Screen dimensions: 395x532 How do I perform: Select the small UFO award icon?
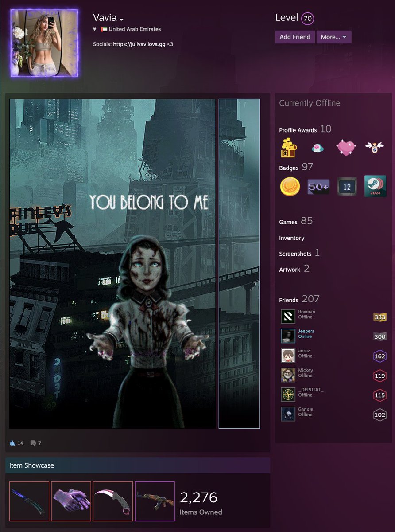(317, 149)
